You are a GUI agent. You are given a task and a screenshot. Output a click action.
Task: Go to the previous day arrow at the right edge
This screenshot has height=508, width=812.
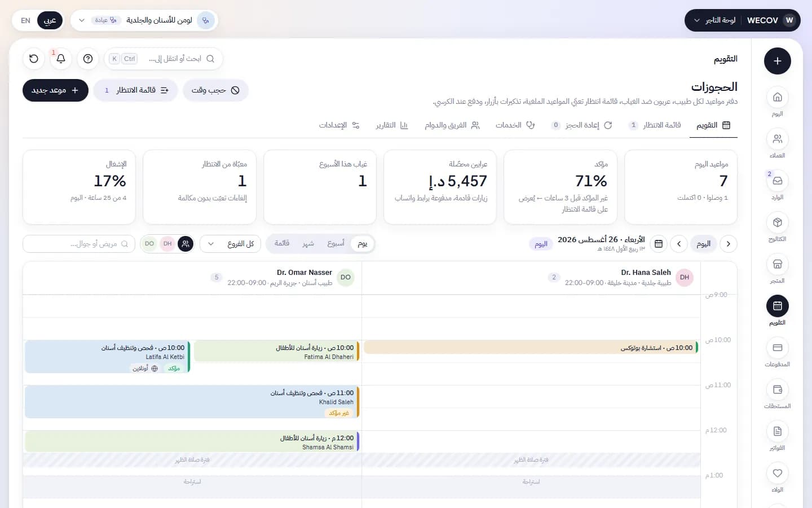pos(729,244)
